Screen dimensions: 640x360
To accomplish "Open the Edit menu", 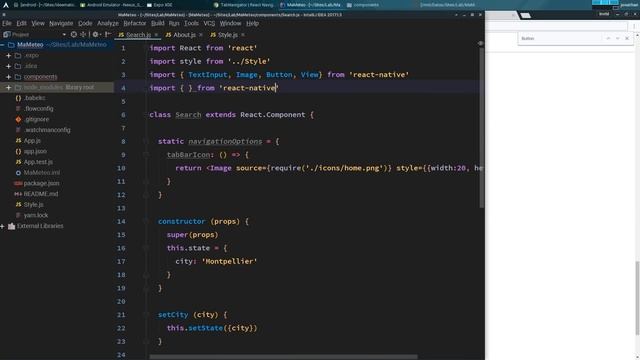I will [x=22, y=23].
